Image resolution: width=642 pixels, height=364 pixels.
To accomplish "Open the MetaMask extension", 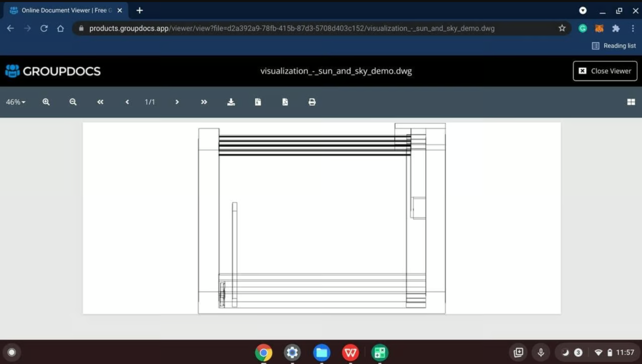I will (599, 28).
